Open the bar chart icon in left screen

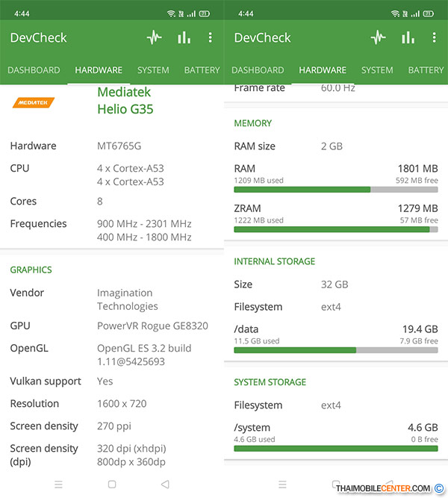pyautogui.click(x=184, y=38)
